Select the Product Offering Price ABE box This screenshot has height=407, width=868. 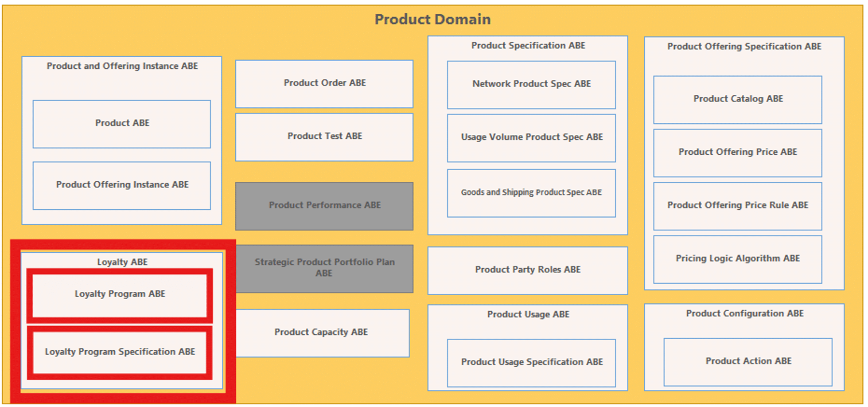pyautogui.click(x=738, y=153)
